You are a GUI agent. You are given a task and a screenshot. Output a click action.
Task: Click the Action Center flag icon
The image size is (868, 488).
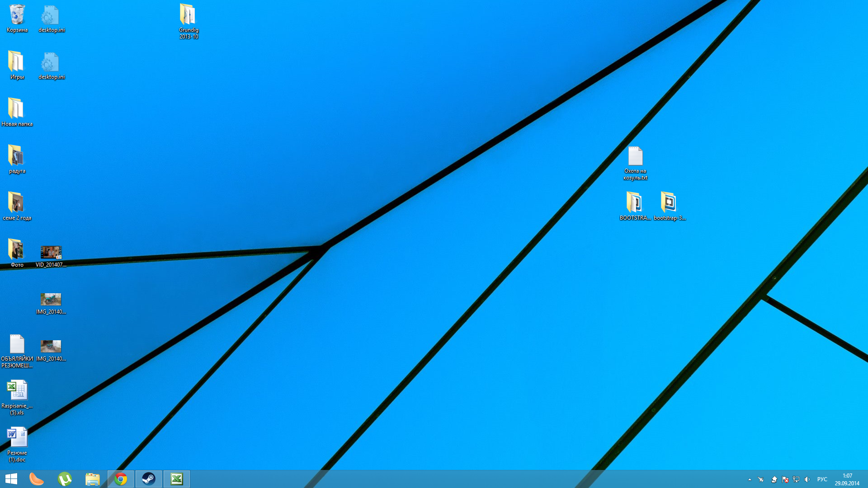click(x=785, y=479)
